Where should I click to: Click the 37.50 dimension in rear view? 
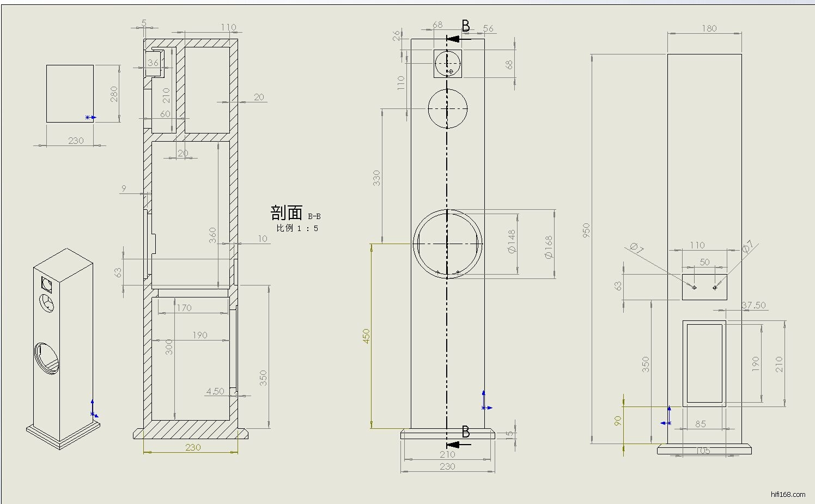click(x=753, y=306)
